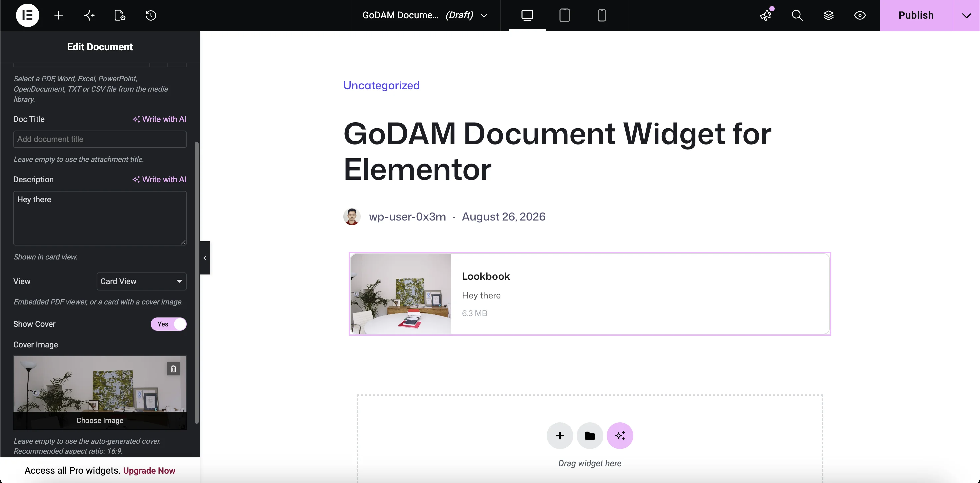Image resolution: width=980 pixels, height=483 pixels.
Task: Click the Publish button
Action: [x=916, y=15]
